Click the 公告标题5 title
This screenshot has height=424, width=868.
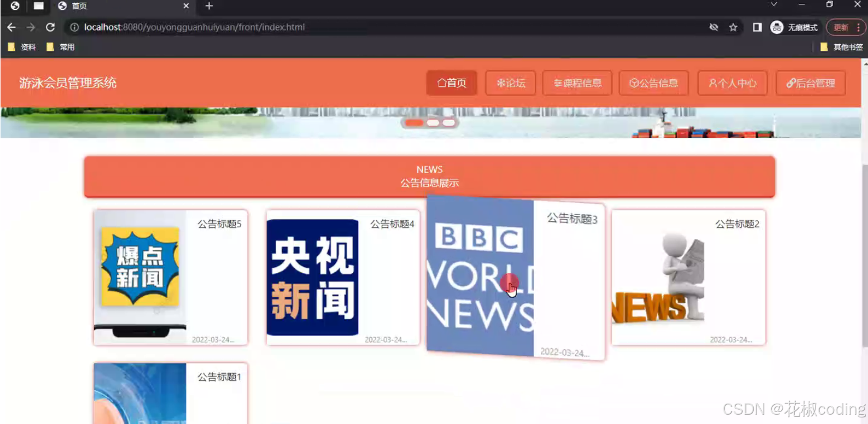pyautogui.click(x=219, y=224)
